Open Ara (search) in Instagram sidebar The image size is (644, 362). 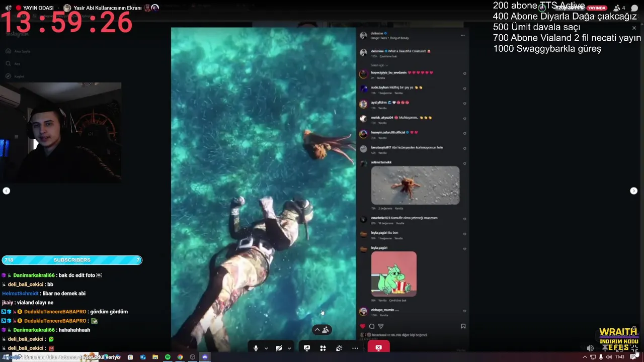click(x=13, y=64)
